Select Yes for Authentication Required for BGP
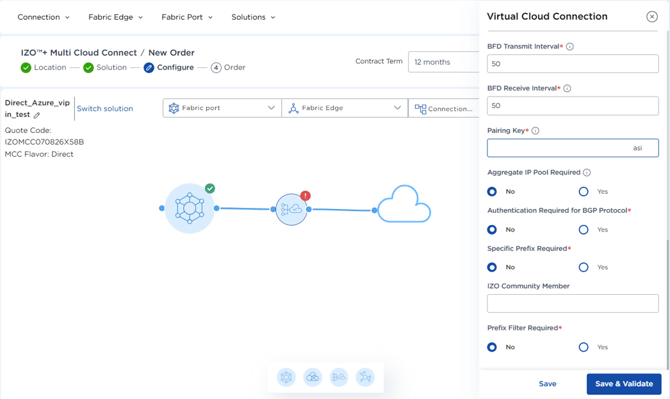Screen dimensions: 670x399 click(x=584, y=229)
